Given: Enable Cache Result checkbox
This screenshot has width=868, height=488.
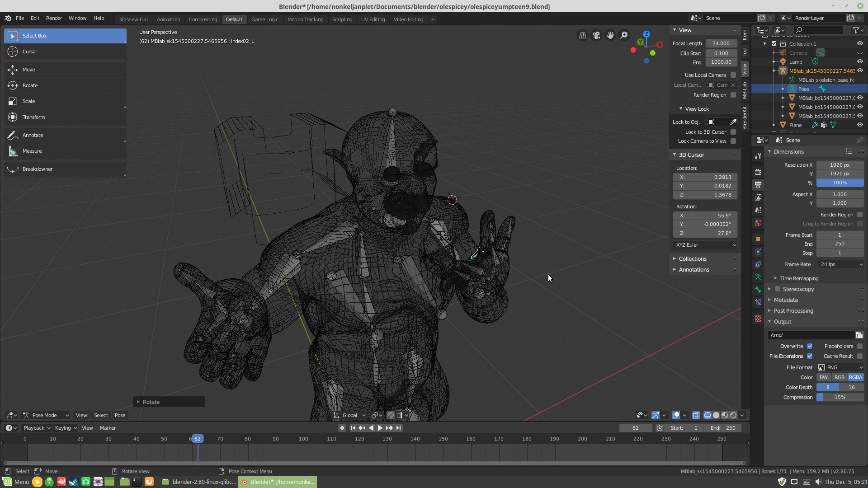Looking at the screenshot, I should click(860, 356).
